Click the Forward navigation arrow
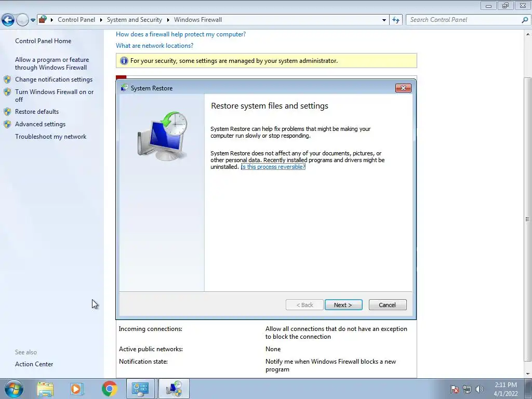 click(22, 20)
